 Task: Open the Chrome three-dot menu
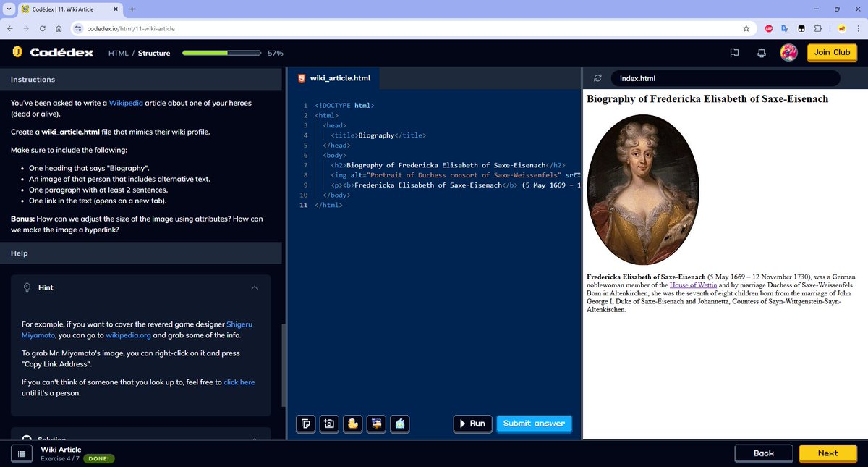(858, 28)
